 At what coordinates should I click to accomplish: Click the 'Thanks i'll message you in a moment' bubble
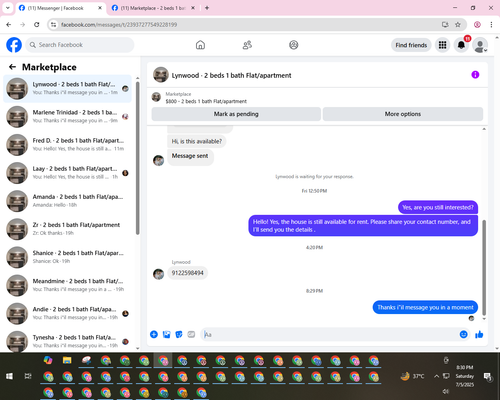click(425, 307)
